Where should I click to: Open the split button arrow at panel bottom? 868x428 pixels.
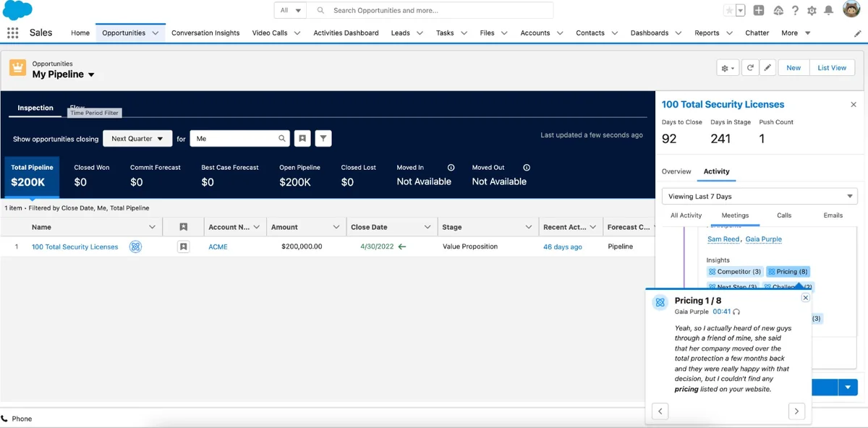tap(848, 388)
